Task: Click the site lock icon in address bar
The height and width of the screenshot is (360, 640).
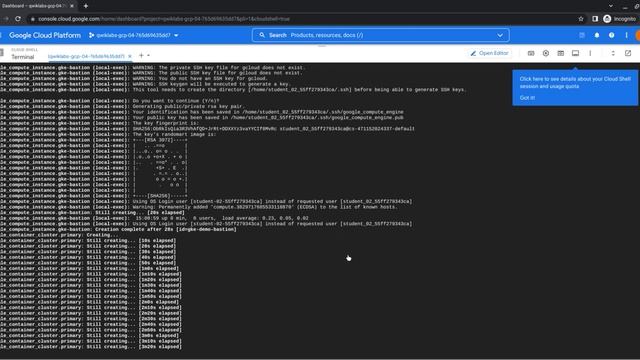Action: pos(33,19)
